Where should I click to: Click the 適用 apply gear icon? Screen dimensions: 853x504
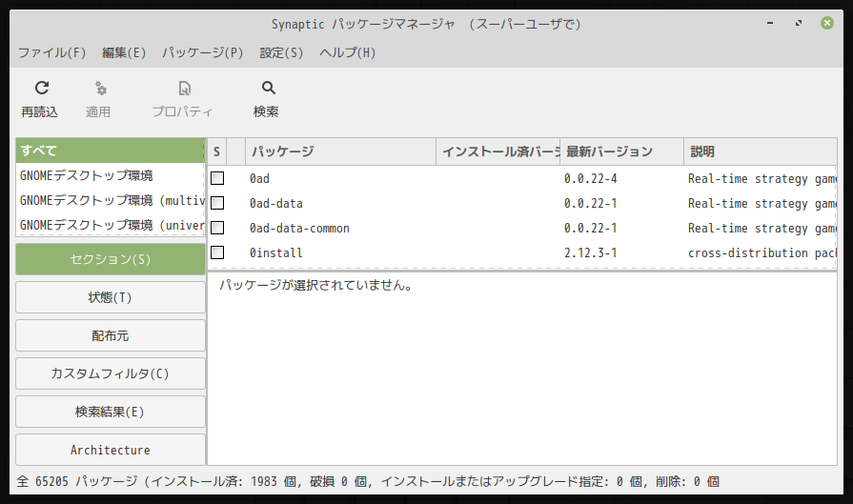point(101,88)
